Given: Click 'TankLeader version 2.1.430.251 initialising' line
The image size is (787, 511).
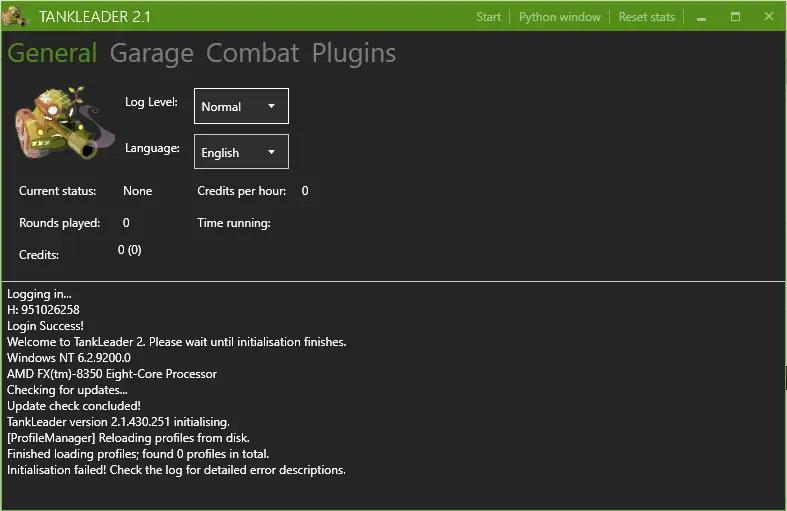Looking at the screenshot, I should (118, 422).
